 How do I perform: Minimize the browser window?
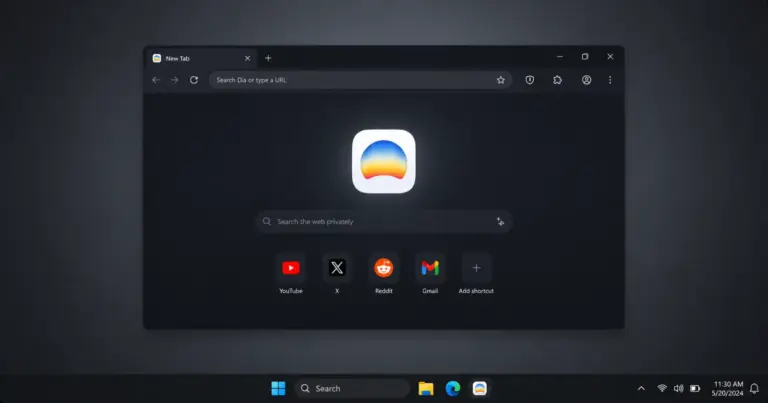click(x=560, y=57)
